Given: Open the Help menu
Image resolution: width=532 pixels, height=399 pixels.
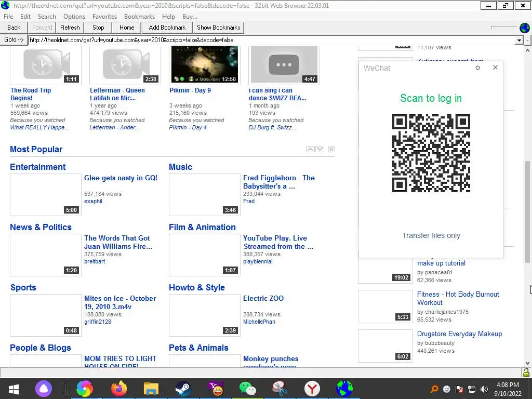Looking at the screenshot, I should pyautogui.click(x=168, y=17).
